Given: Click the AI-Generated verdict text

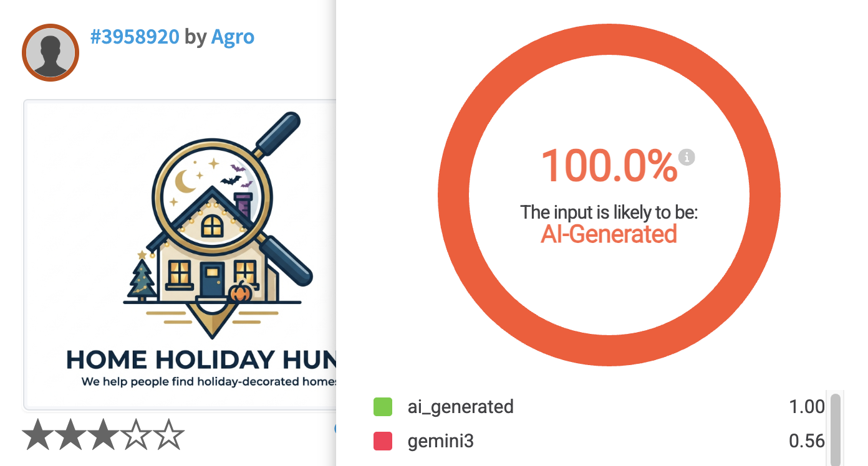Looking at the screenshot, I should (609, 234).
